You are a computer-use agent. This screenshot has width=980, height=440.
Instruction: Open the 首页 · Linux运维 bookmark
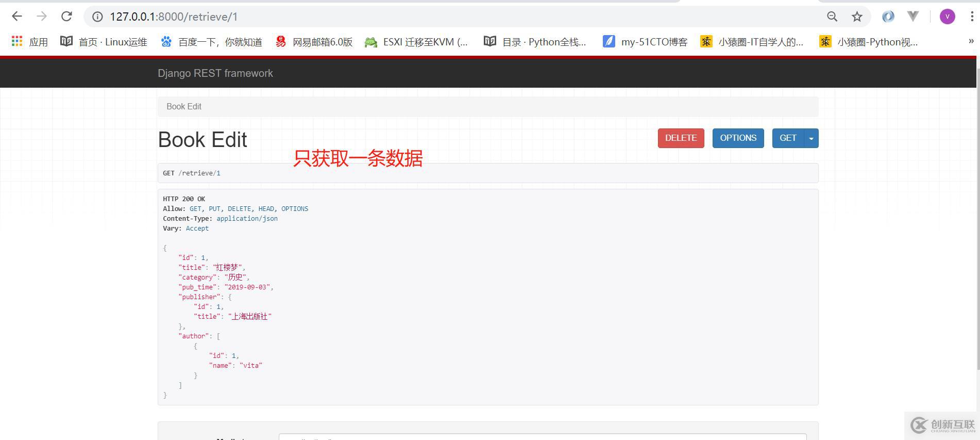[104, 42]
